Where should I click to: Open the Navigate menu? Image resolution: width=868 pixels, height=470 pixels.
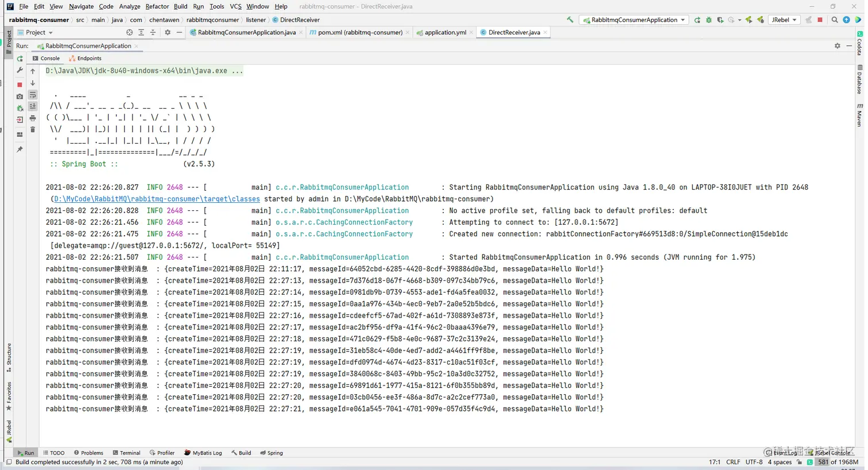[81, 6]
